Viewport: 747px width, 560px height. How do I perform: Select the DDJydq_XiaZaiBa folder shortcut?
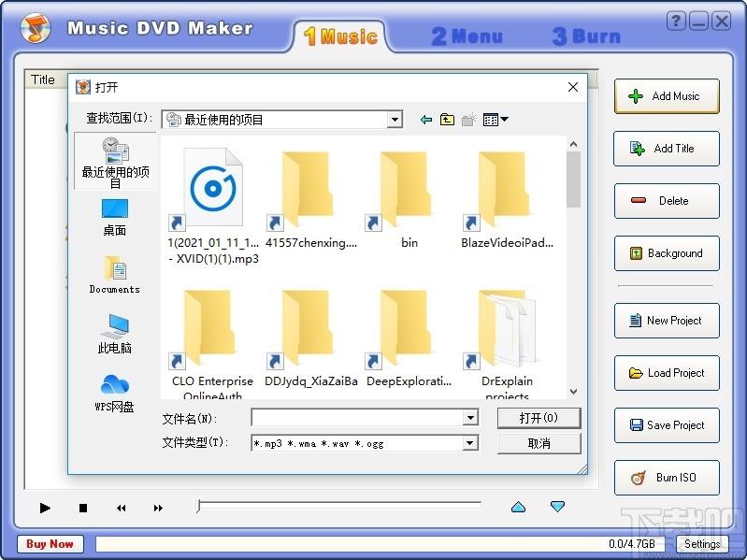pyautogui.click(x=311, y=338)
